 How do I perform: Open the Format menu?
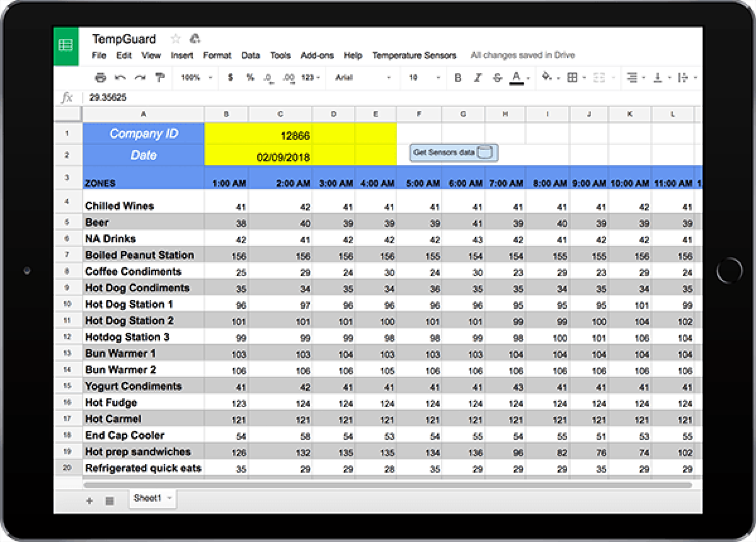pos(217,55)
